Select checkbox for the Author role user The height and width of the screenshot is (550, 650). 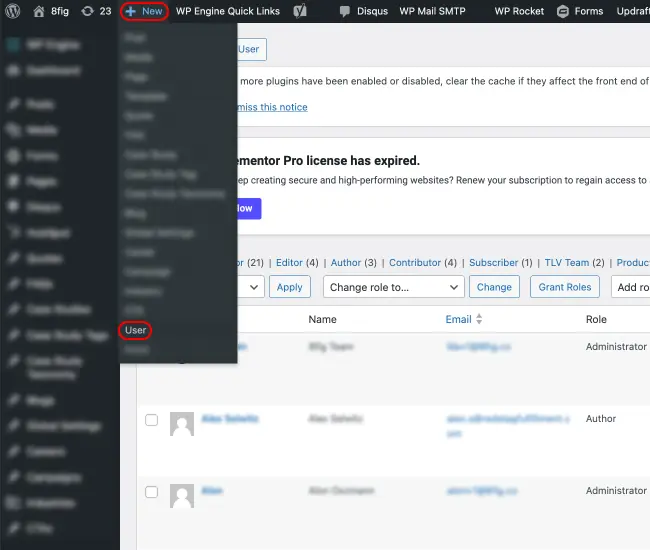[151, 420]
